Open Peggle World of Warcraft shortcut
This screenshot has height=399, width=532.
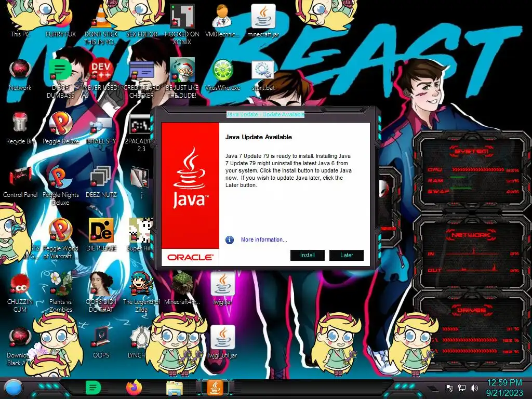[61, 239]
